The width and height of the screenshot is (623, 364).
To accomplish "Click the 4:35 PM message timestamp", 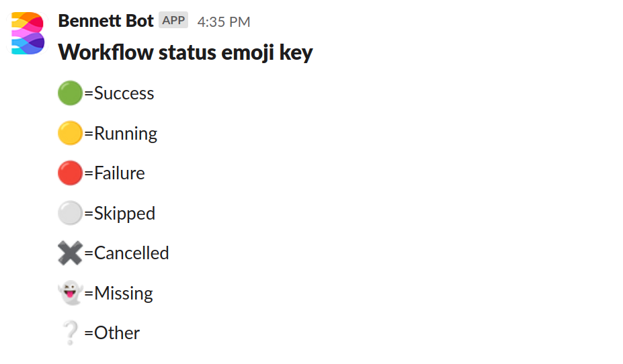I will click(x=224, y=22).
